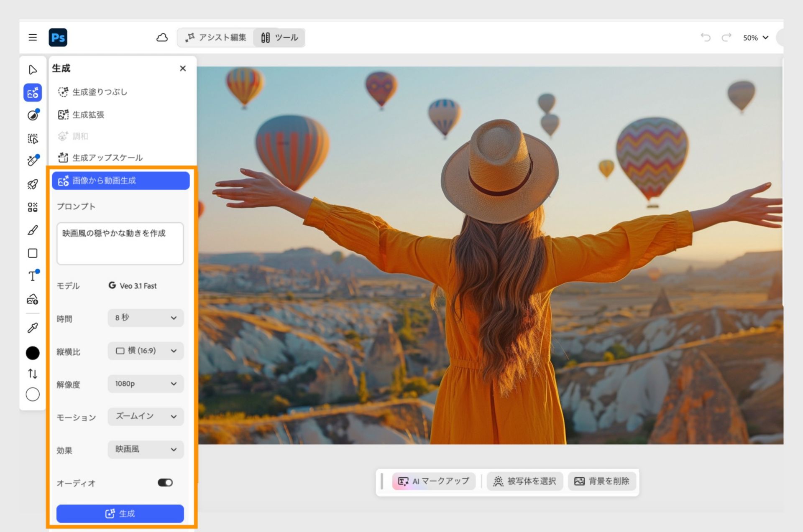The image size is (803, 532).
Task: Open the hamburger main menu
Action: [33, 37]
